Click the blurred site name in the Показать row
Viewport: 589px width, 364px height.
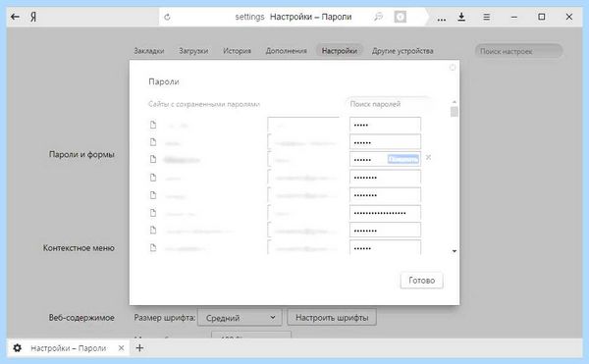[182, 160]
